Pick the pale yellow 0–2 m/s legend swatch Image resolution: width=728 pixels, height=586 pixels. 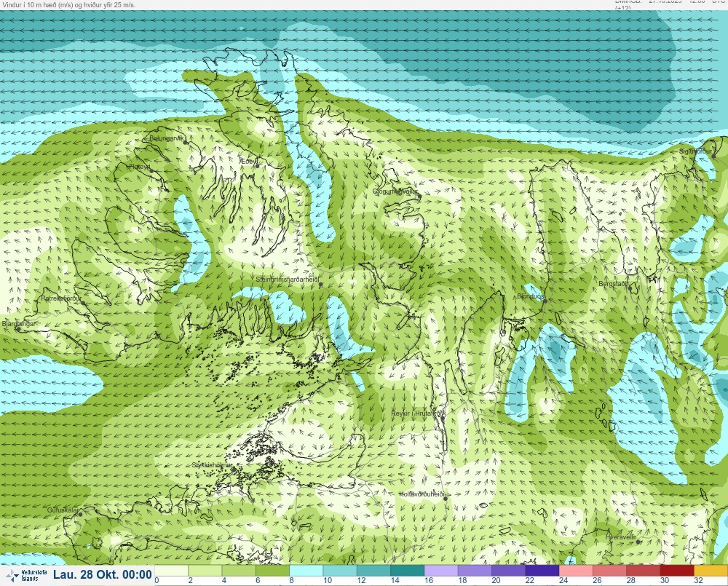pos(171,571)
